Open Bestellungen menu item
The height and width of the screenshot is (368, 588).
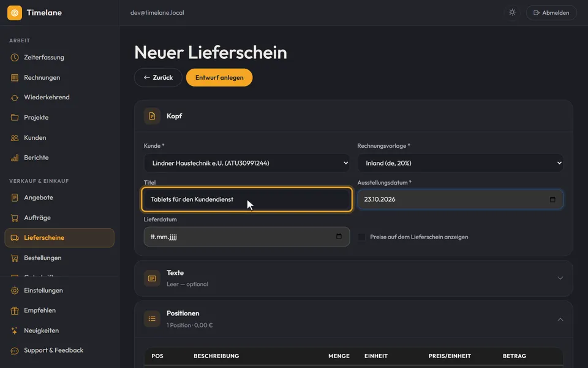(x=59, y=258)
